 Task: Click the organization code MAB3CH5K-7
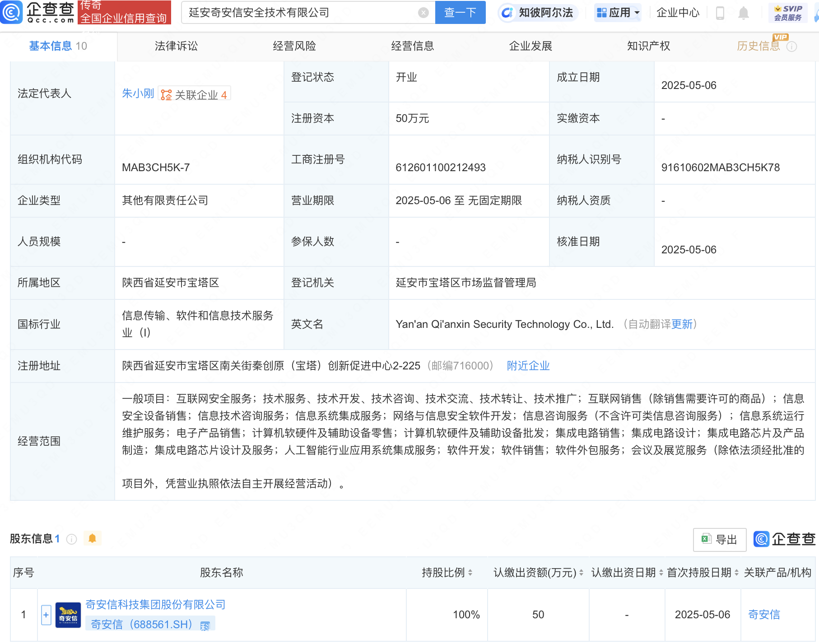click(x=156, y=168)
